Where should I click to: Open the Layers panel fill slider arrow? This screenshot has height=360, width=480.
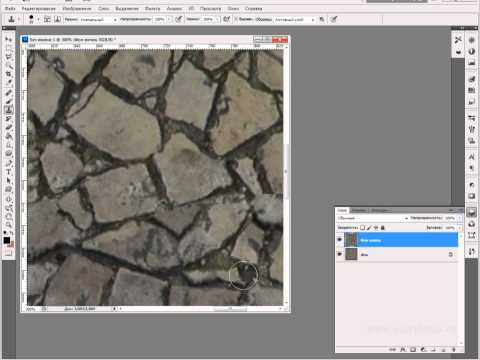[x=459, y=228]
